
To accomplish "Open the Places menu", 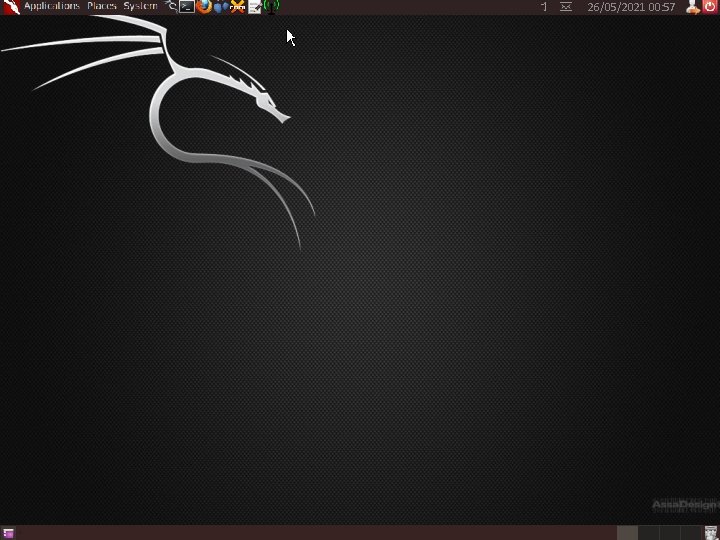I will 102,6.
